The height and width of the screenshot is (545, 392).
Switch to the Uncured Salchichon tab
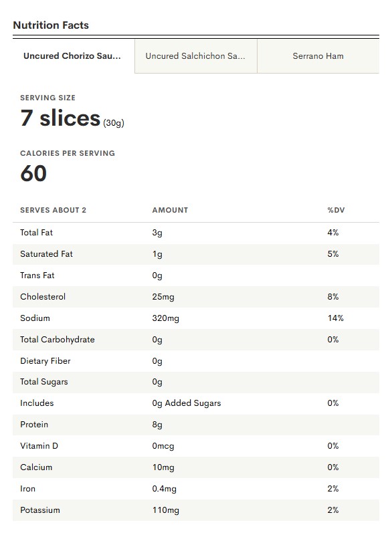[x=196, y=56]
